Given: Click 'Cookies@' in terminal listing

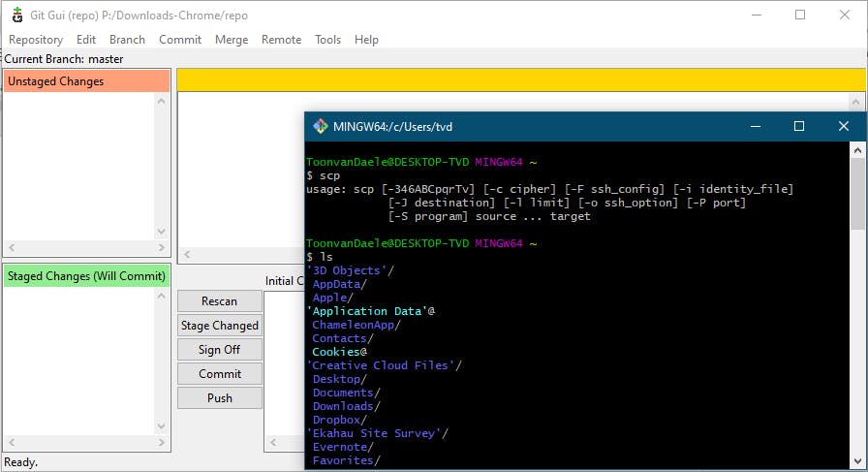Looking at the screenshot, I should [x=339, y=352].
